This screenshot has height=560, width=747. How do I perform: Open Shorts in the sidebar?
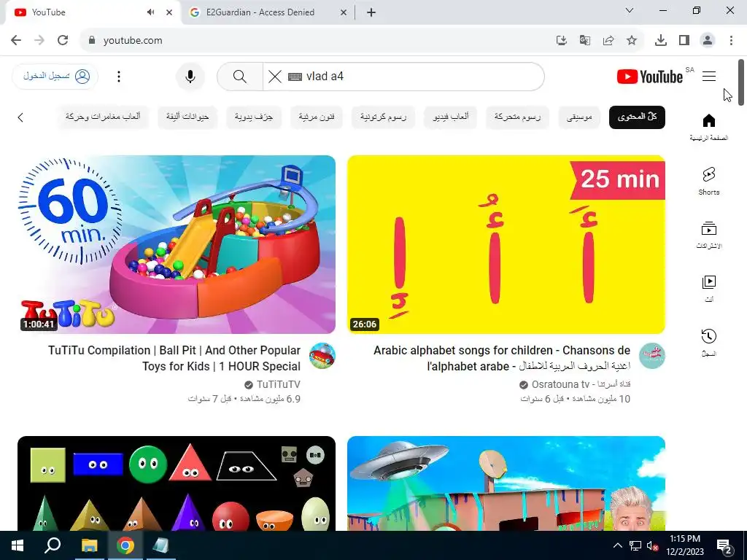[x=709, y=181]
